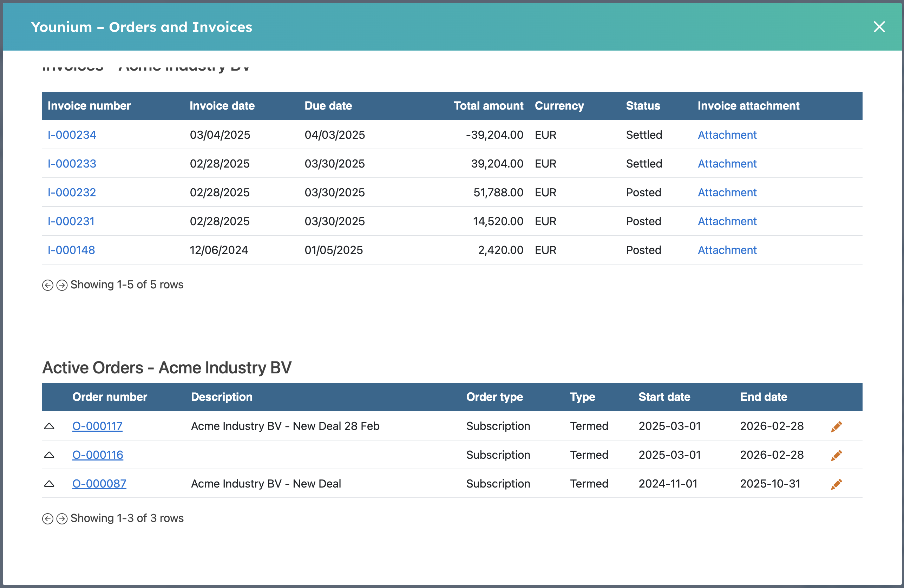This screenshot has width=904, height=588.
Task: Select the 51,788.00 total amount cell
Action: click(x=498, y=192)
